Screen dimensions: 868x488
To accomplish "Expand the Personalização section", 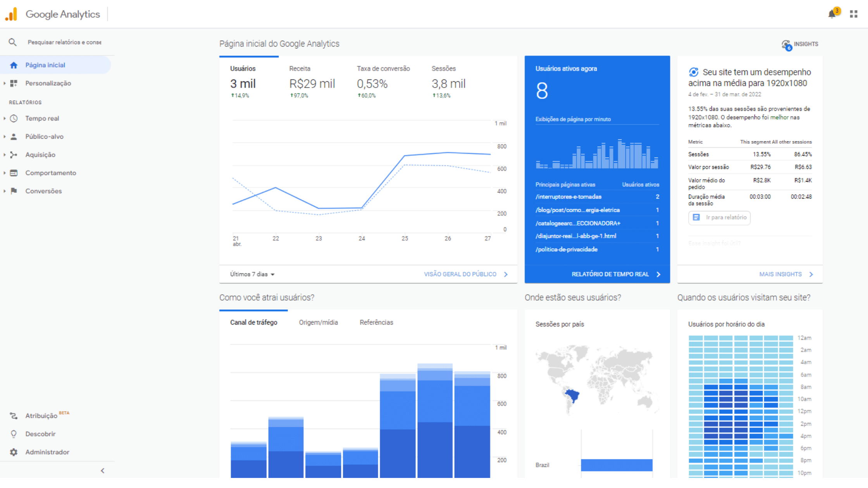I will [4, 83].
